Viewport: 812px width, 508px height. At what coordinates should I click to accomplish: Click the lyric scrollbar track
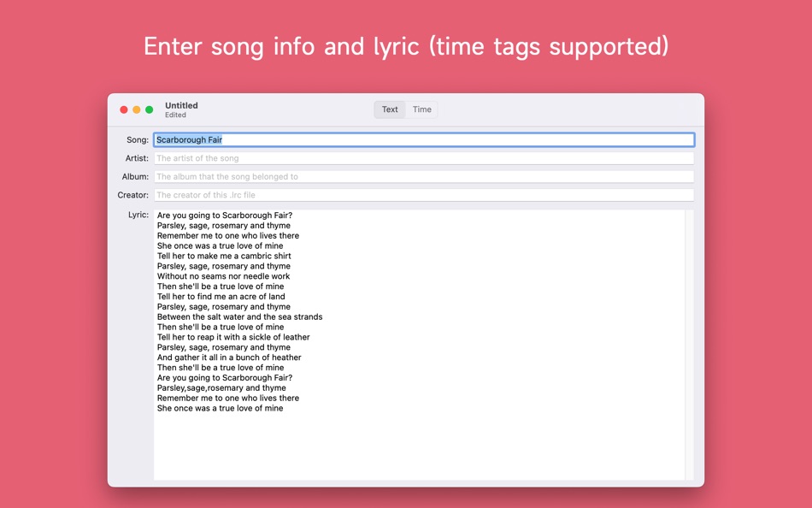[689, 345]
